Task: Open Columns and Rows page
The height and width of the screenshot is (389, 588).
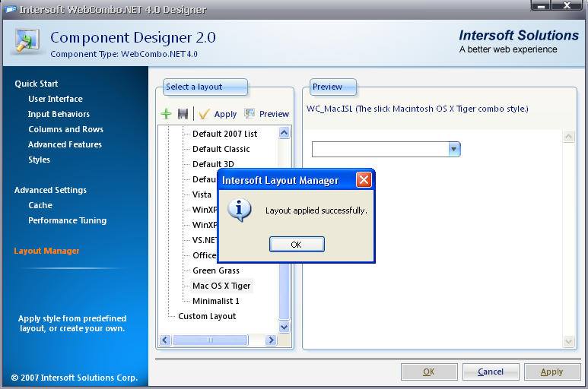Action: [66, 129]
